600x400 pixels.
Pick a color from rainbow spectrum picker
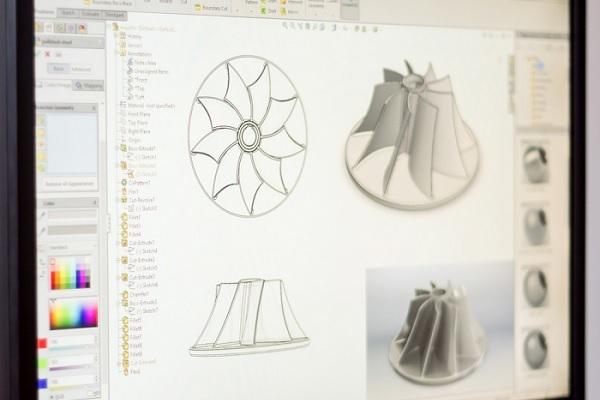[73, 314]
